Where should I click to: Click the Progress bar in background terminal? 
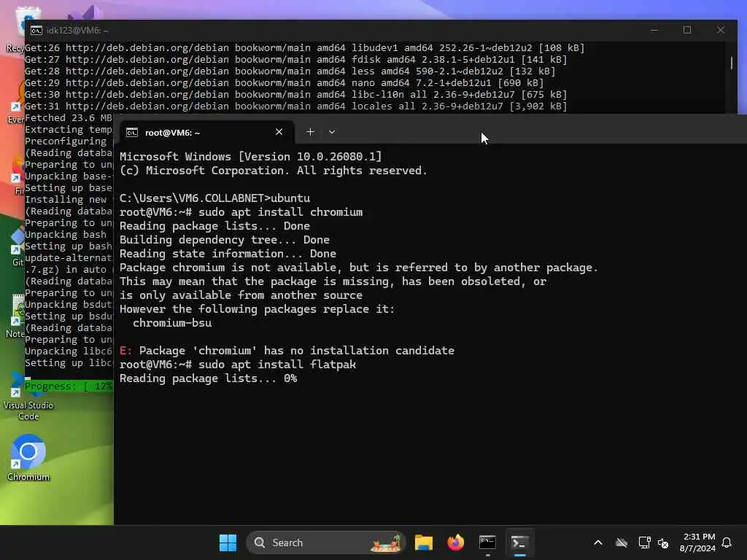click(x=69, y=386)
